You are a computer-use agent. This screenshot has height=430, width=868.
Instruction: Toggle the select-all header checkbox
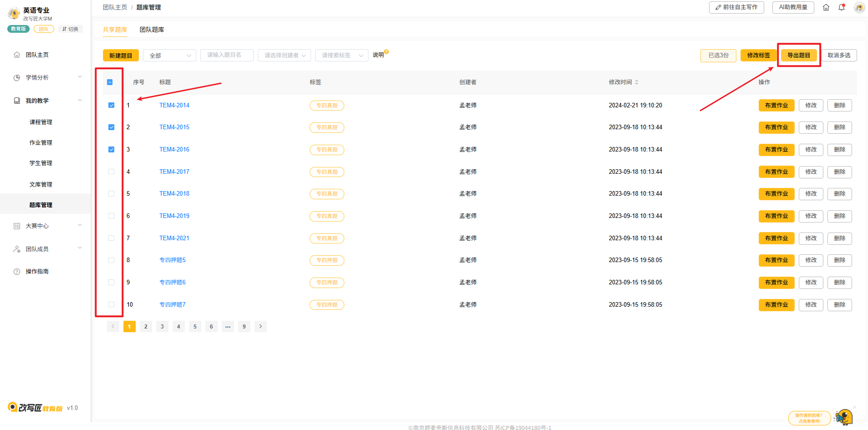[x=110, y=82]
